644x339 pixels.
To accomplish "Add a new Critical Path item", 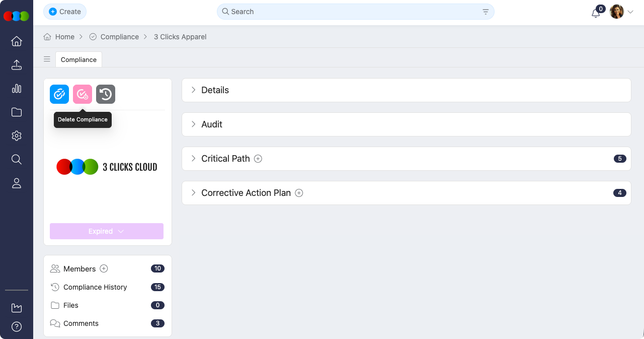I will pyautogui.click(x=258, y=159).
